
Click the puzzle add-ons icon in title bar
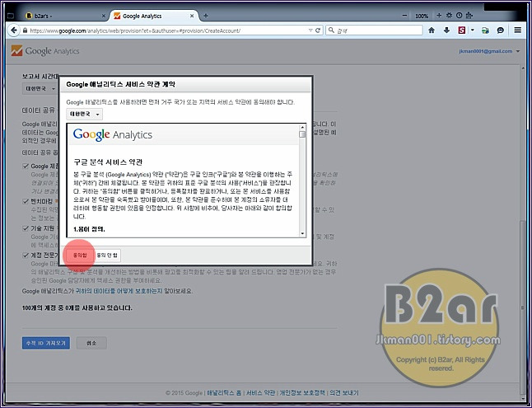469,16
